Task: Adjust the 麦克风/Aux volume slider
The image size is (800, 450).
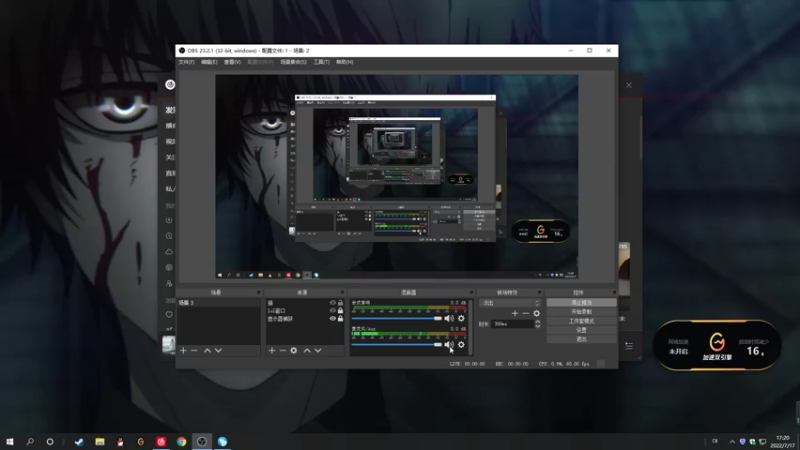Action: (x=396, y=345)
